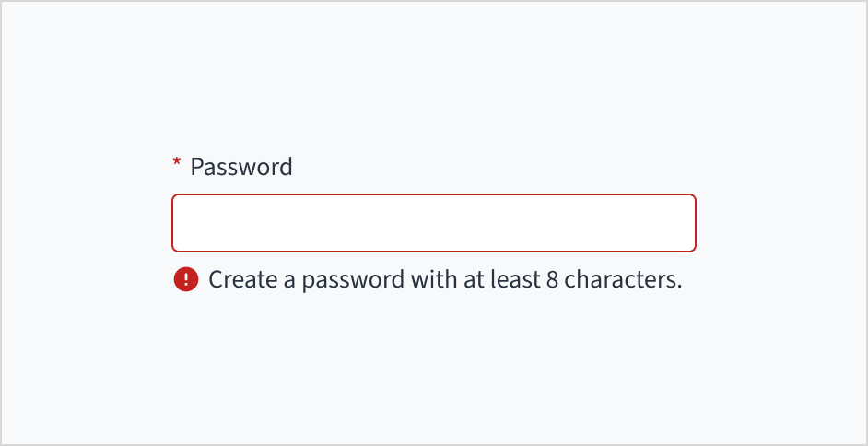868x446 pixels.
Task: Click the asterisk before the Password label
Action: (177, 165)
